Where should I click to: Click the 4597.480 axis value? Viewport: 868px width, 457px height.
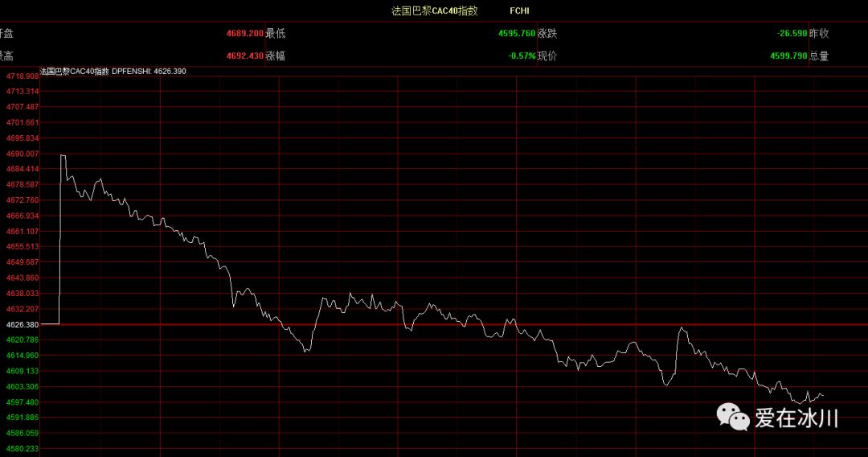pos(23,402)
